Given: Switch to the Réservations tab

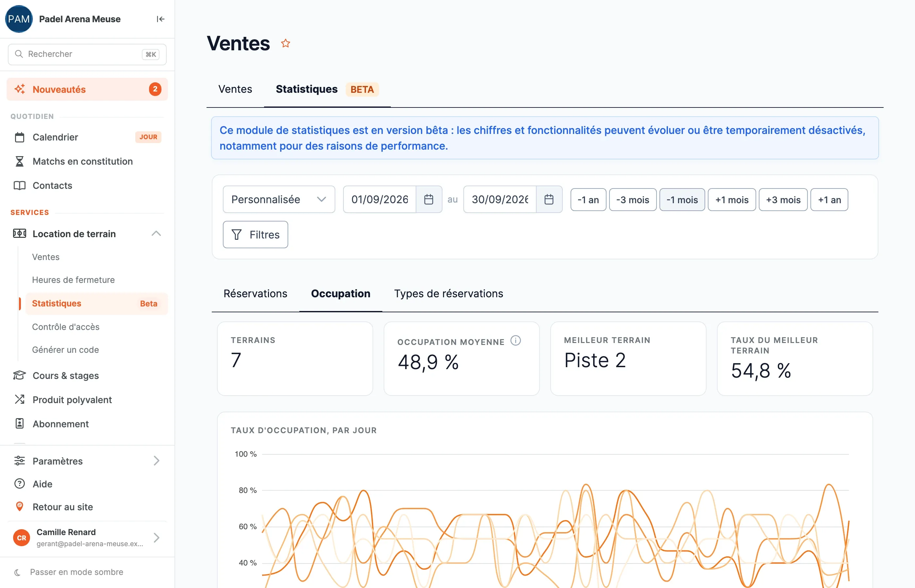Looking at the screenshot, I should coord(255,294).
